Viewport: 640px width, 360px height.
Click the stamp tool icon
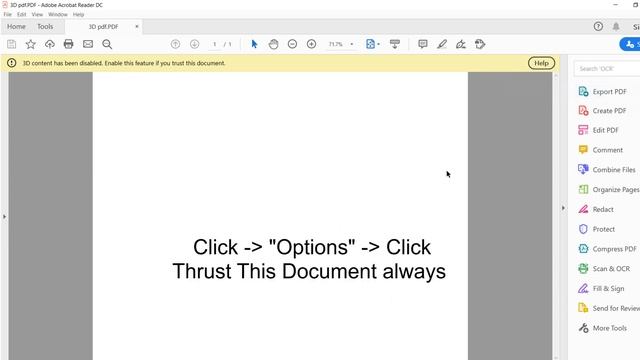coord(480,44)
